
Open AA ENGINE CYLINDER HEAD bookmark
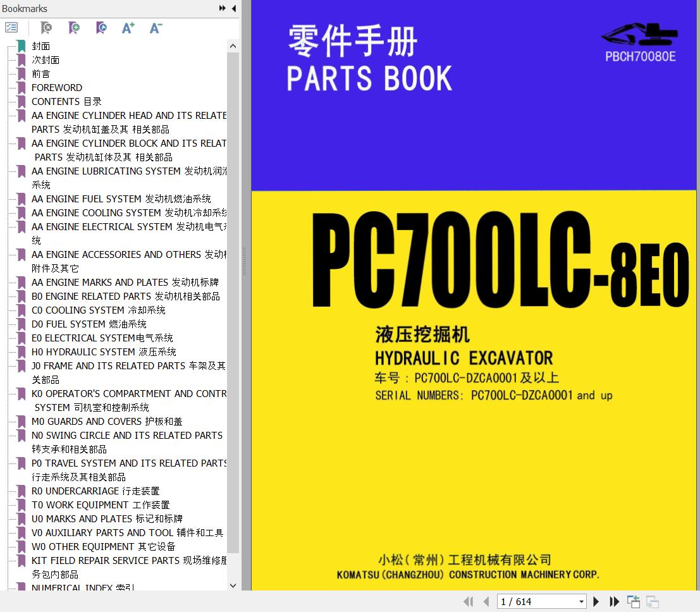pos(129,122)
